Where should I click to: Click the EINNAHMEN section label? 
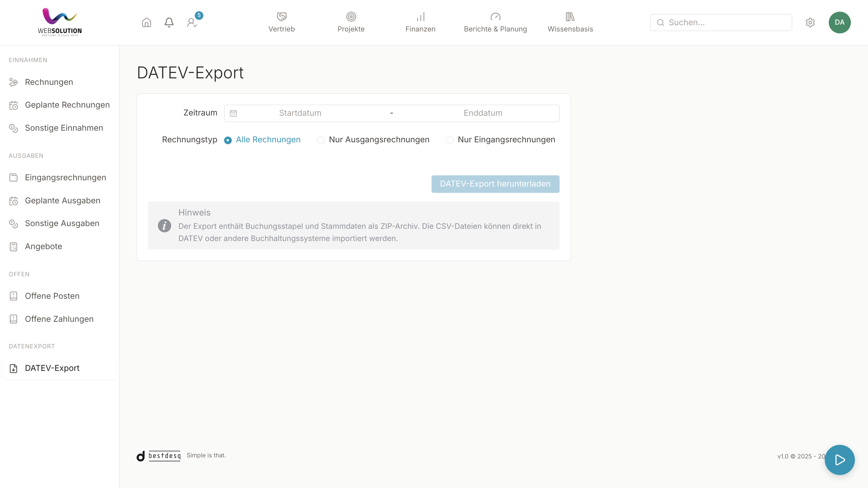28,60
